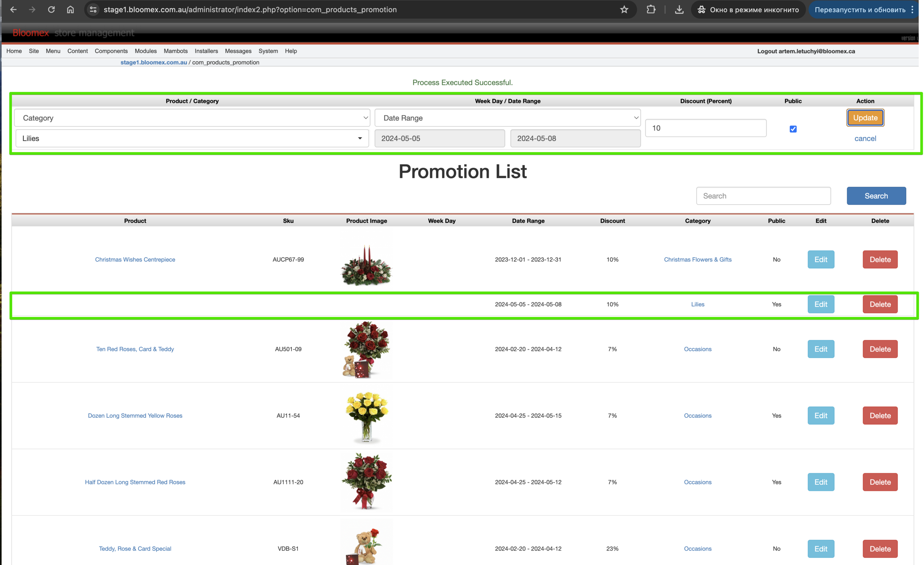This screenshot has height=565, width=924.
Task: Click the cancel link
Action: (x=865, y=138)
